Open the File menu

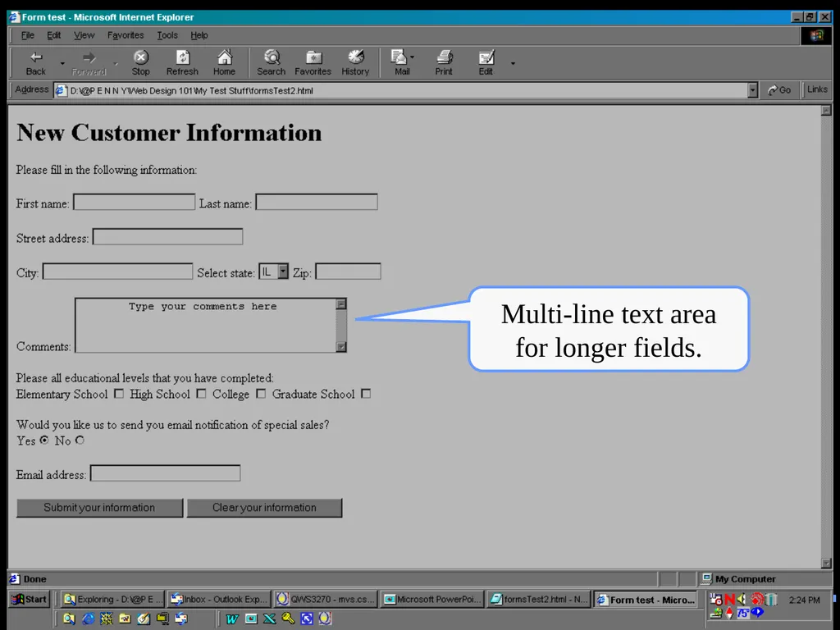pyautogui.click(x=28, y=35)
